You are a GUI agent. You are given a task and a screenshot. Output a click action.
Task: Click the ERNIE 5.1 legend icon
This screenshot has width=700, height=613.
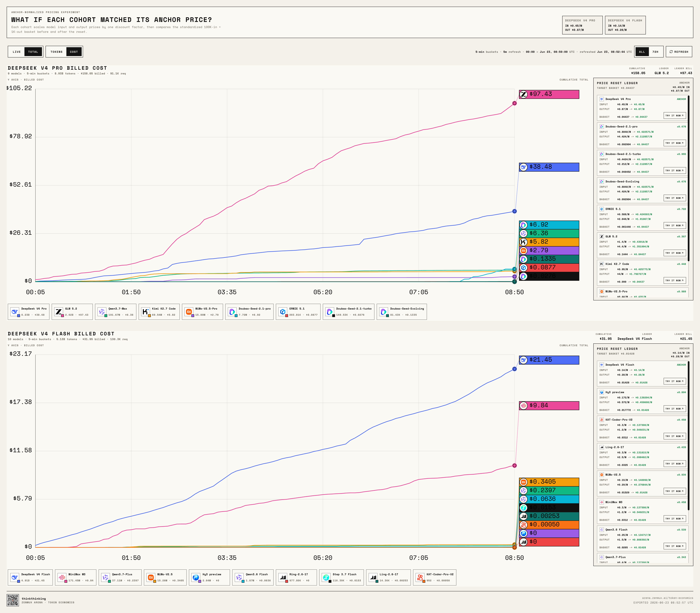283,312
